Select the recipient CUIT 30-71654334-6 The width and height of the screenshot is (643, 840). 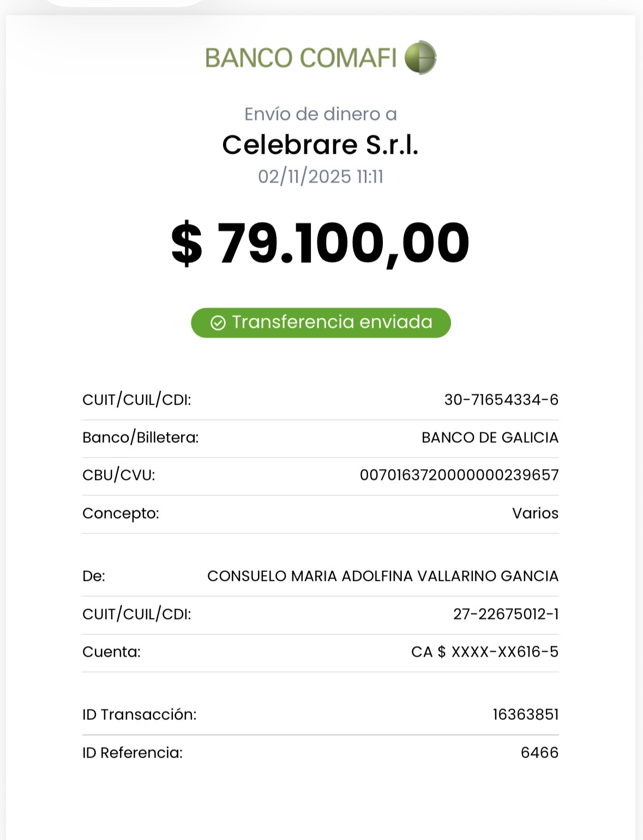(501, 400)
